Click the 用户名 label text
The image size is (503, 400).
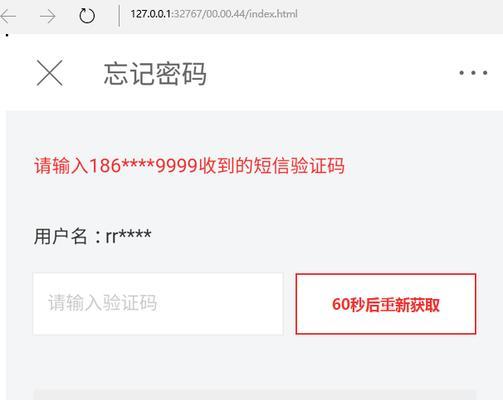point(61,236)
